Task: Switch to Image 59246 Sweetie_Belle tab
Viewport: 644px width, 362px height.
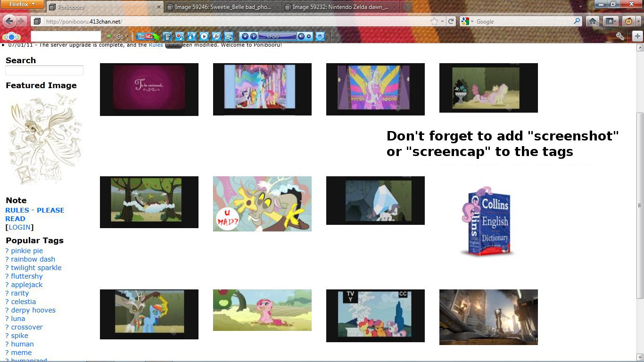Action: coord(223,7)
